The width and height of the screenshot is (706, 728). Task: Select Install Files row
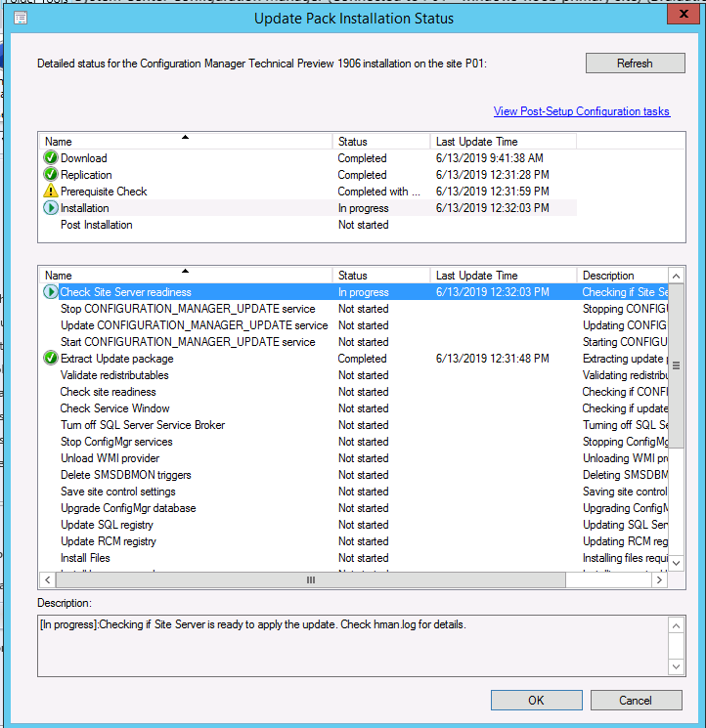[354, 558]
